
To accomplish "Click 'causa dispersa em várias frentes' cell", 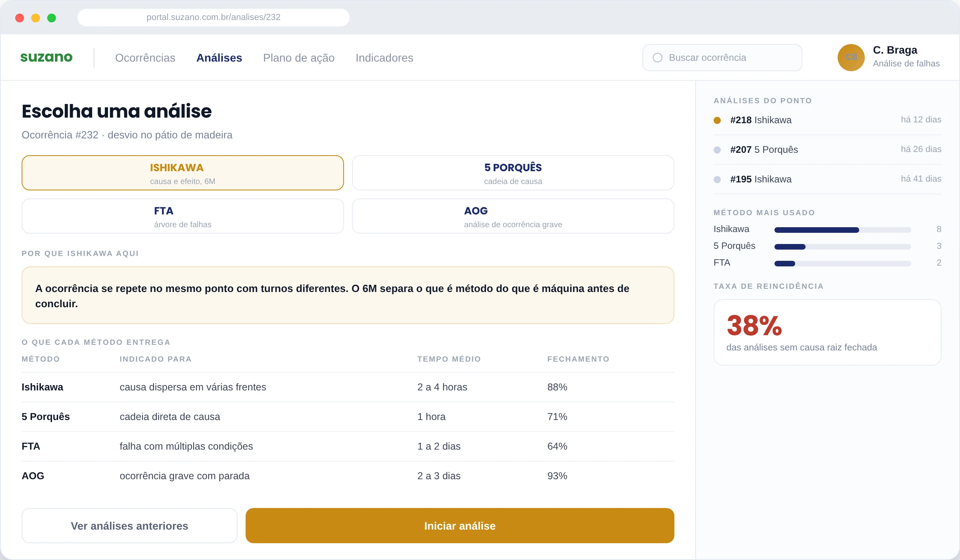I will (x=193, y=387).
